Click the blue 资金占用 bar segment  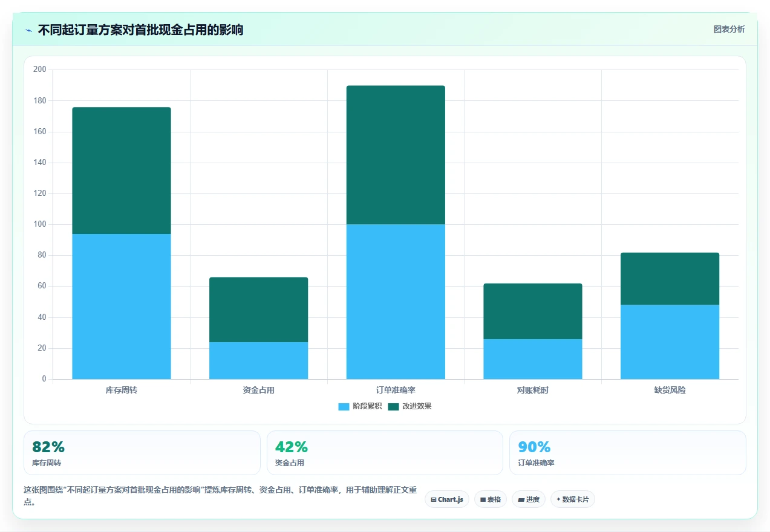coord(258,360)
